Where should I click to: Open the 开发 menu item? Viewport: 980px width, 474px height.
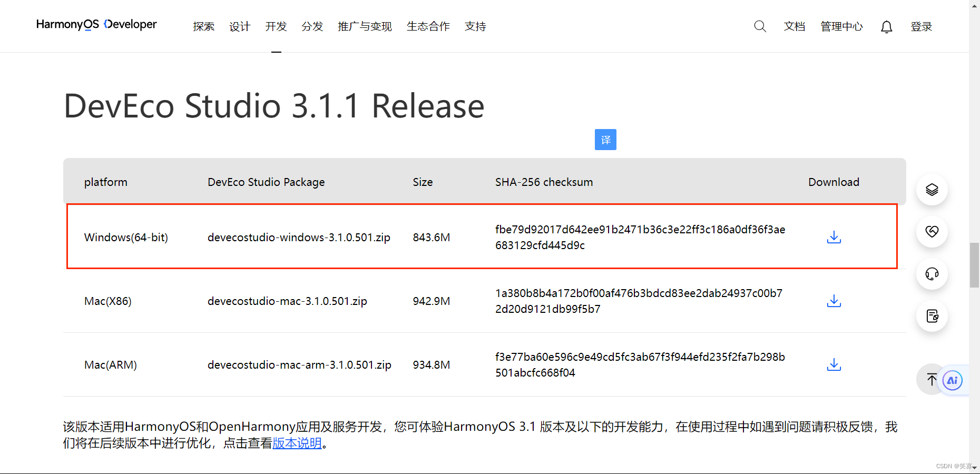276,26
